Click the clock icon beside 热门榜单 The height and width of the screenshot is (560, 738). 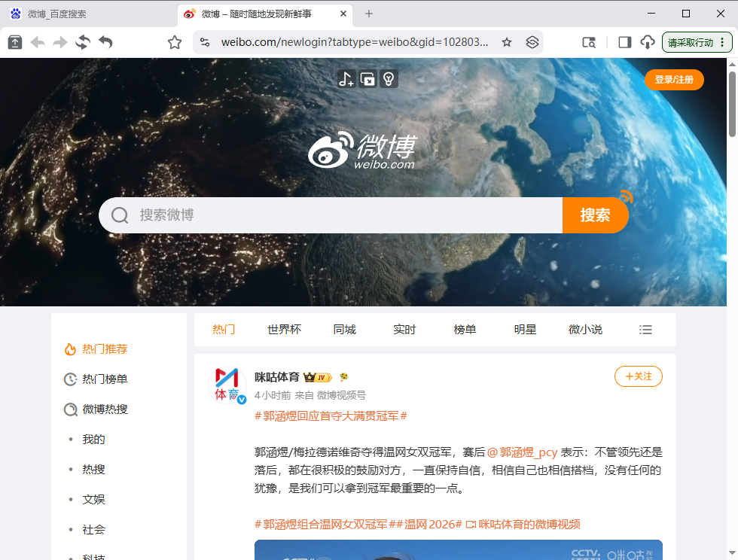[x=70, y=379]
